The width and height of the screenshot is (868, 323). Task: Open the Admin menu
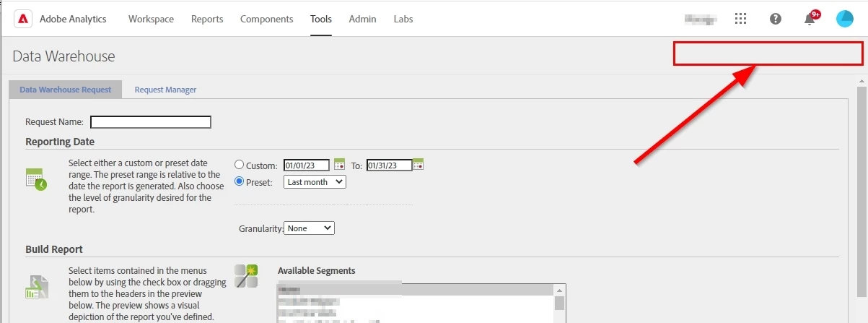362,19
